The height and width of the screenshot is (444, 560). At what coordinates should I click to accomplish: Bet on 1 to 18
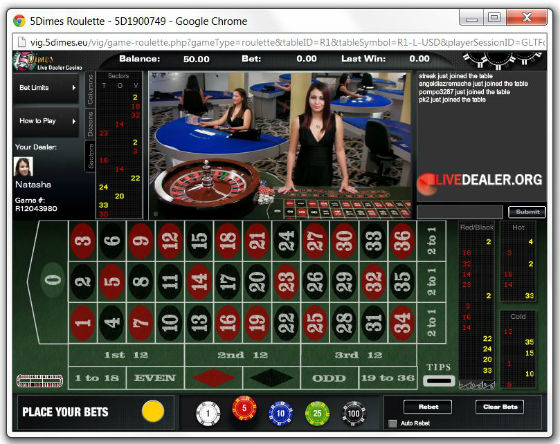point(97,378)
